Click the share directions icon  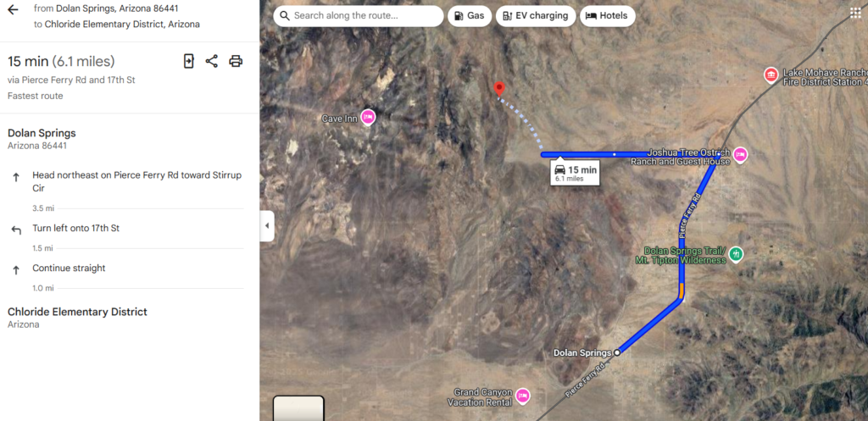211,61
